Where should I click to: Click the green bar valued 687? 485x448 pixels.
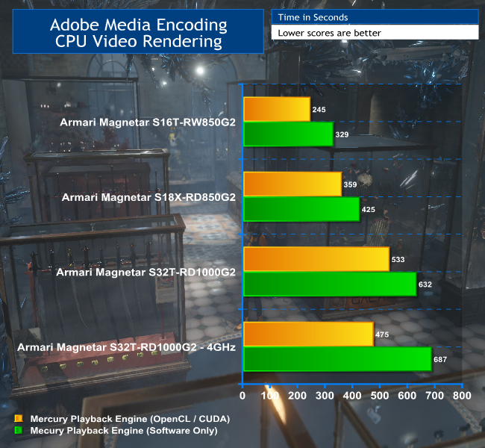(337, 359)
